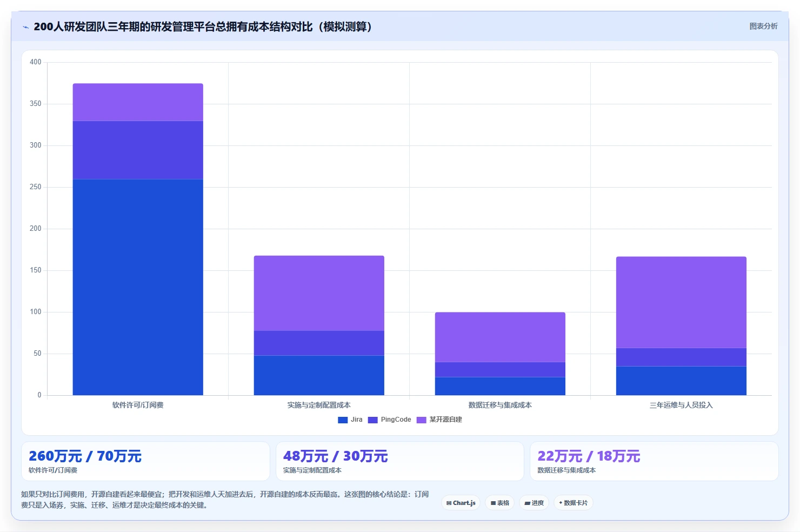
Task: Click the 22万元 / 18万元 card value
Action: pyautogui.click(x=589, y=456)
